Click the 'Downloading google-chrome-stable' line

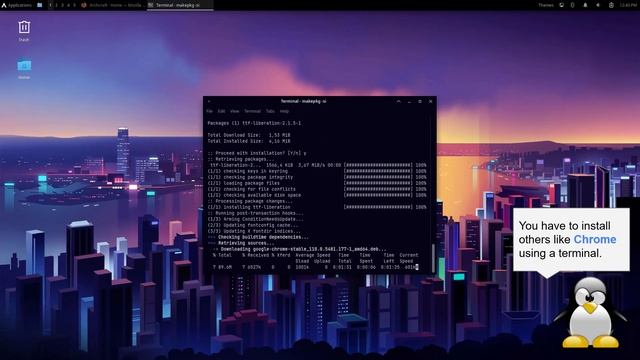(x=299, y=249)
